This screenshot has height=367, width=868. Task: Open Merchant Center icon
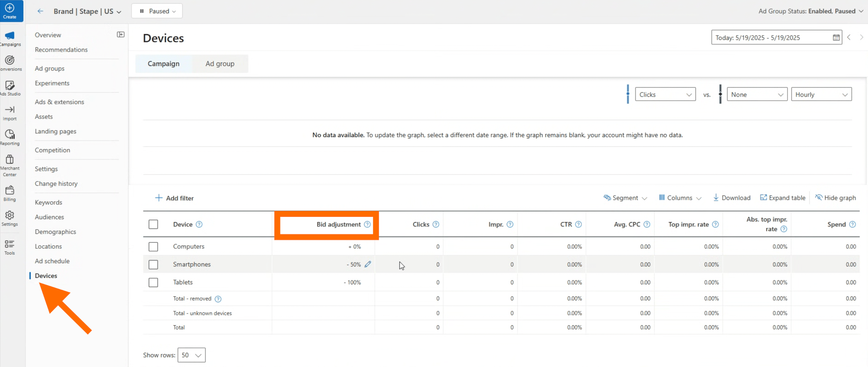10,159
